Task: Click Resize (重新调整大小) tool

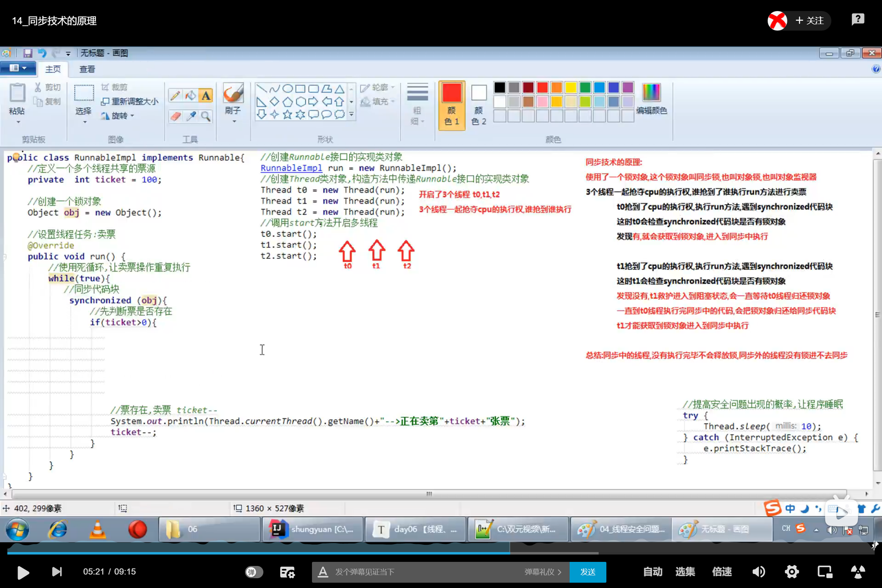Action: coord(130,102)
